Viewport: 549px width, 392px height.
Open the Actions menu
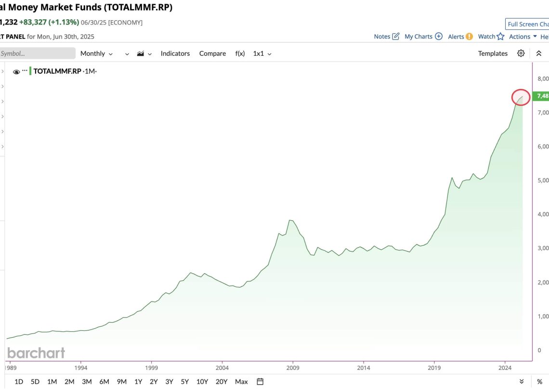[x=523, y=37]
